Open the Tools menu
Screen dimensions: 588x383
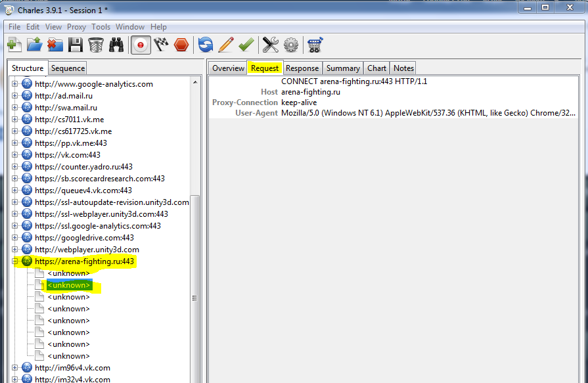(101, 27)
